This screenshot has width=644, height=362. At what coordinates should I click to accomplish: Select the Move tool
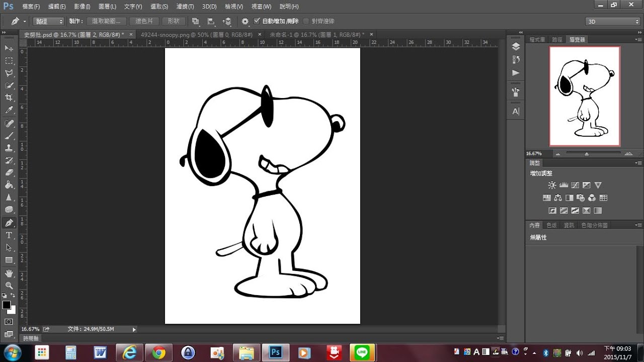click(x=9, y=48)
